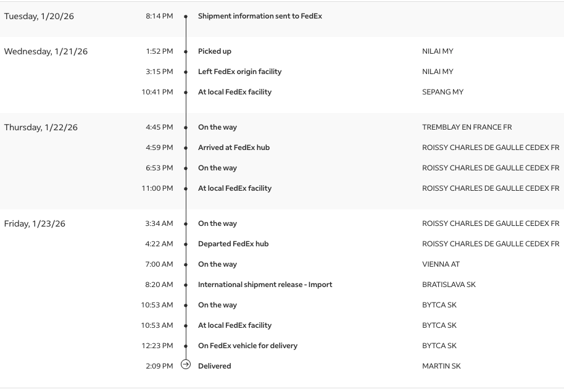Screen dimensions: 564x392
Task: Click the TREMBLAY EN FRANCE FR location
Action: (467, 127)
